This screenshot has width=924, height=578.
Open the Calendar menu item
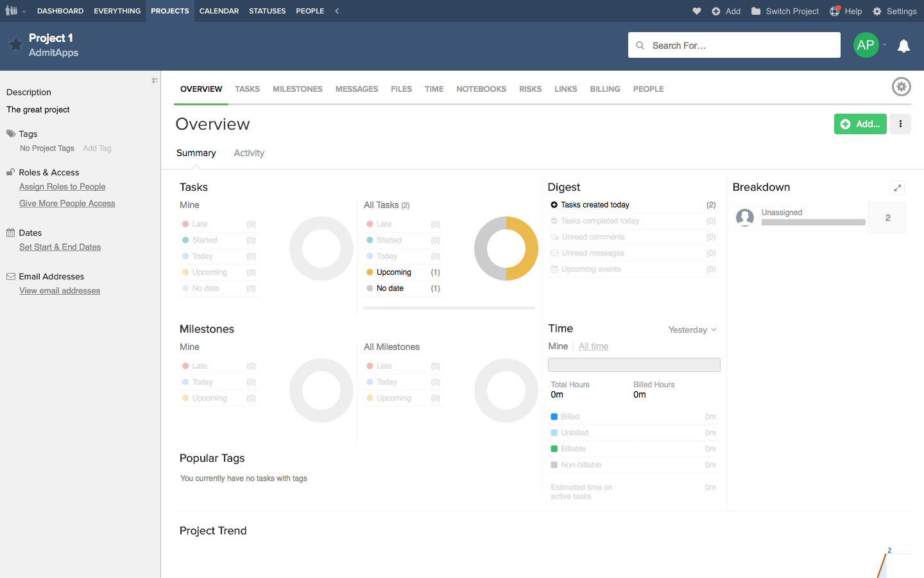(x=219, y=11)
